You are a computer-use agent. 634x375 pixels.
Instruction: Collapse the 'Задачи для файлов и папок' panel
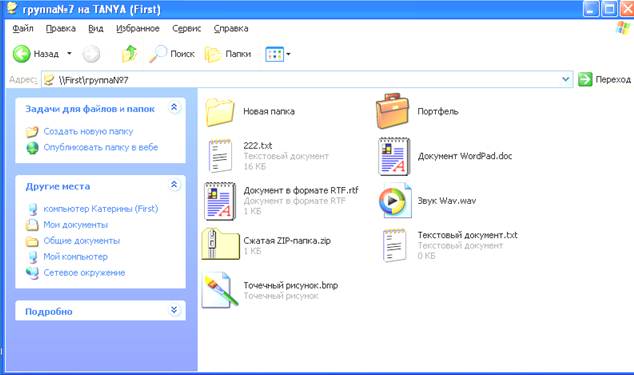click(174, 107)
